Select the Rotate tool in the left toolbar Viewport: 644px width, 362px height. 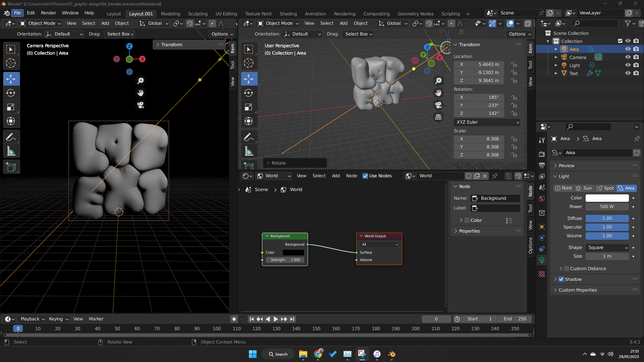tap(11, 93)
